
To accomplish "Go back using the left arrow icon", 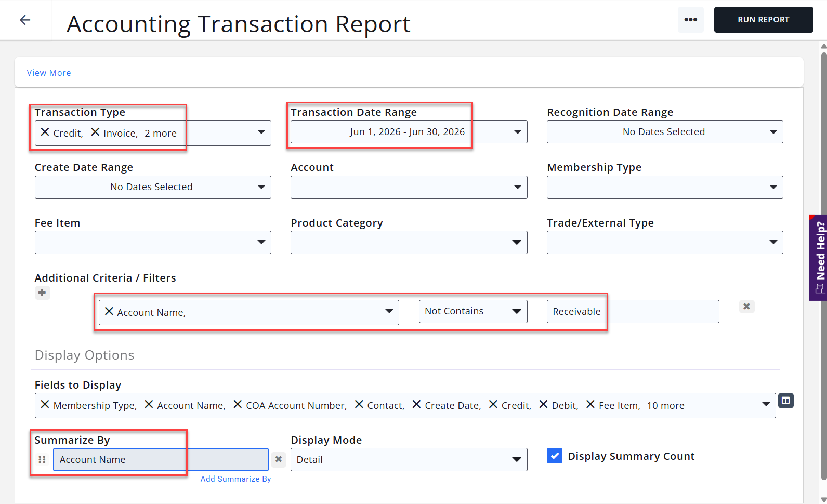I will [25, 20].
